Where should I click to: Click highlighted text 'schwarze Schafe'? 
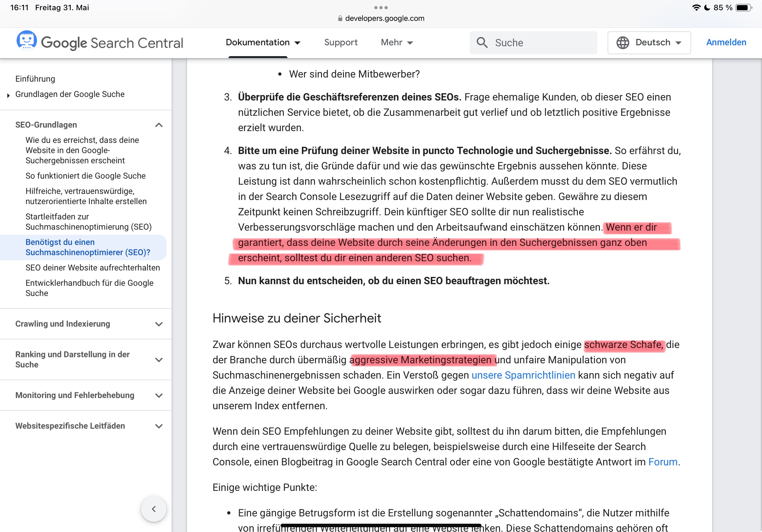pos(624,344)
